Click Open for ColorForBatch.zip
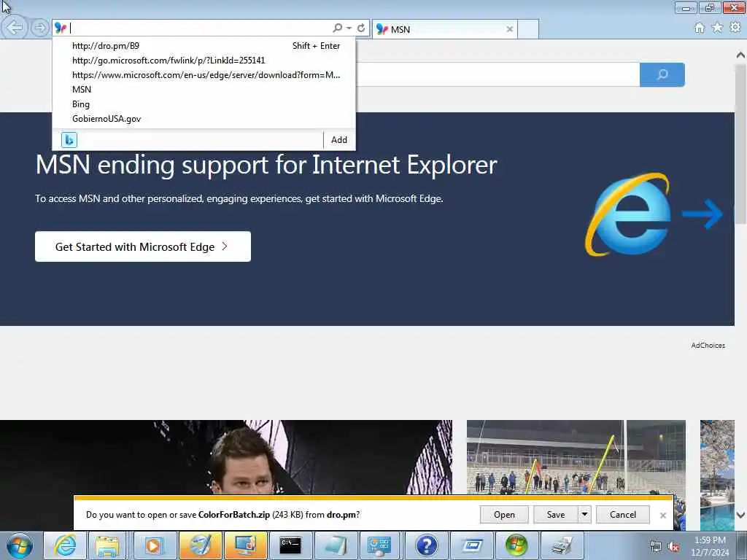Viewport: 747px width, 560px height. pos(504,515)
